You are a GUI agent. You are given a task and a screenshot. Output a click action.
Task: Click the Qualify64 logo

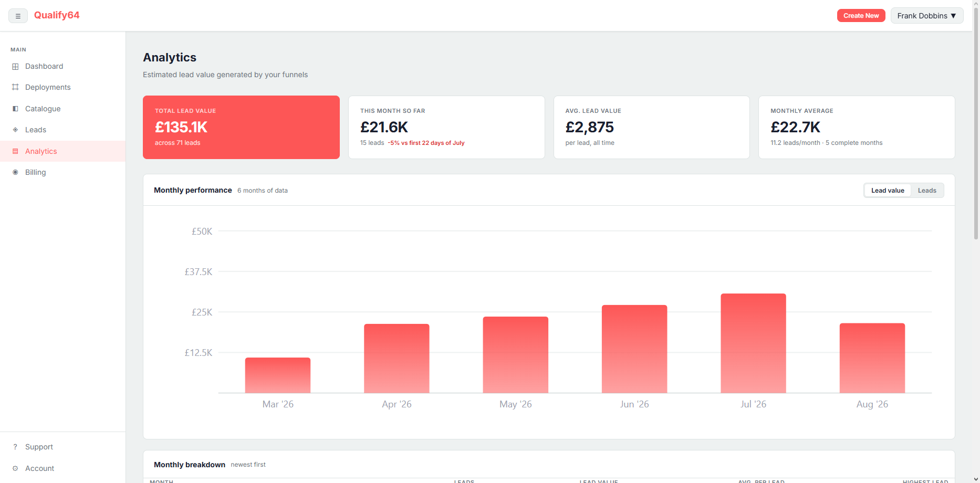tap(57, 15)
